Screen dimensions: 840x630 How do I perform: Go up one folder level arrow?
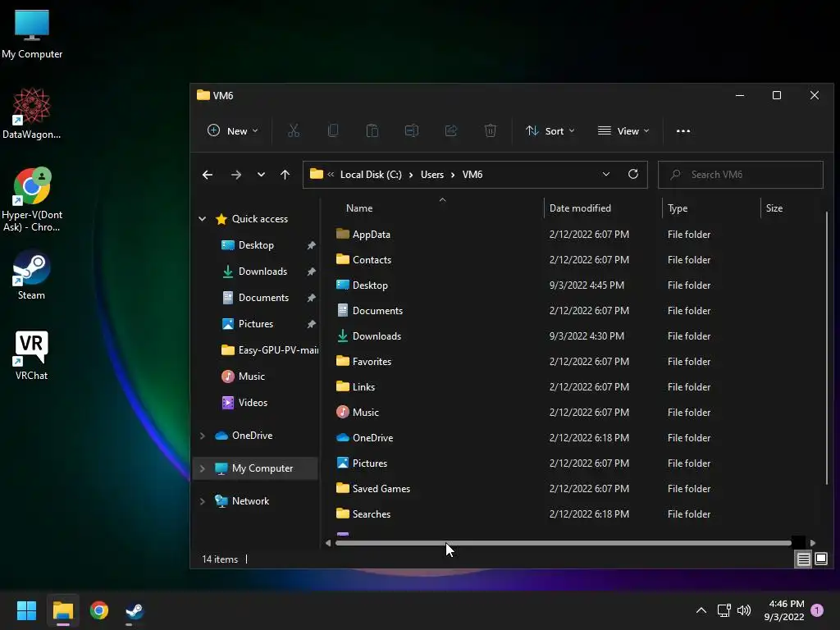pos(285,175)
